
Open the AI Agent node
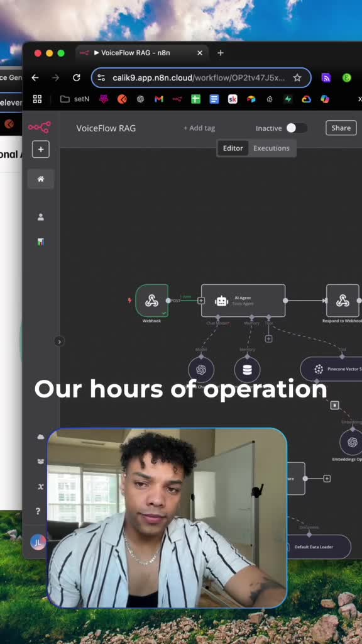(243, 301)
